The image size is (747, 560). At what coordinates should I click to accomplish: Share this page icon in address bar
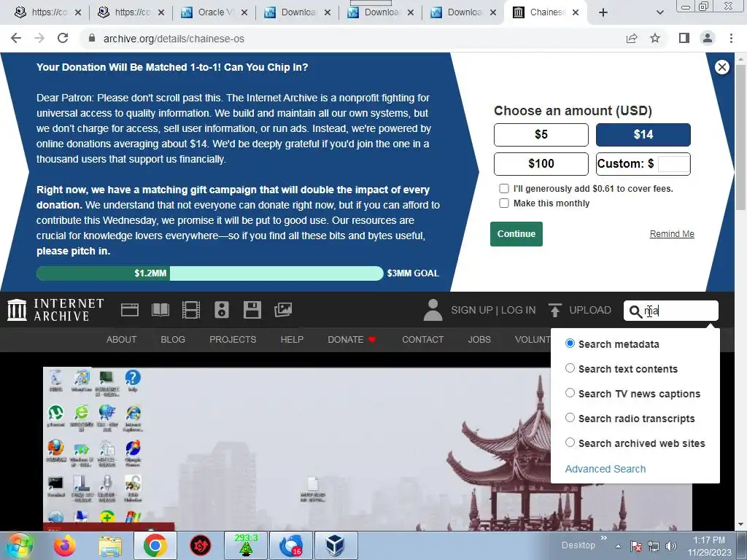632,39
